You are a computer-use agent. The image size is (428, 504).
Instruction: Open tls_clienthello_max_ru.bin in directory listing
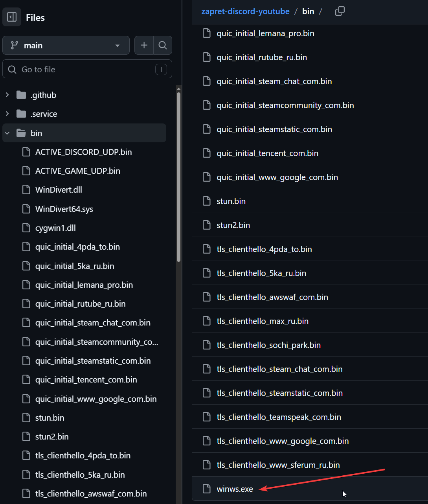click(263, 321)
